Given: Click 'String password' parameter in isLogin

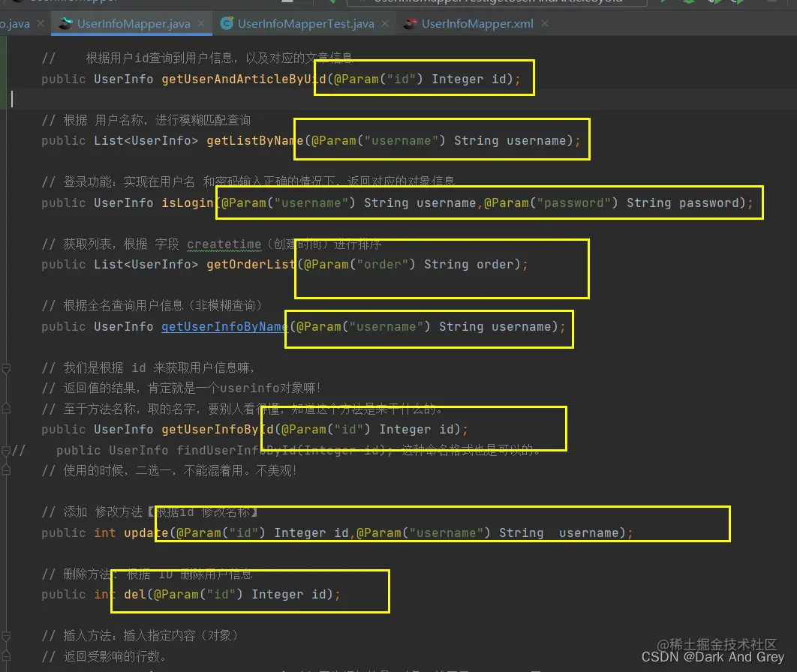Looking at the screenshot, I should coord(682,203).
